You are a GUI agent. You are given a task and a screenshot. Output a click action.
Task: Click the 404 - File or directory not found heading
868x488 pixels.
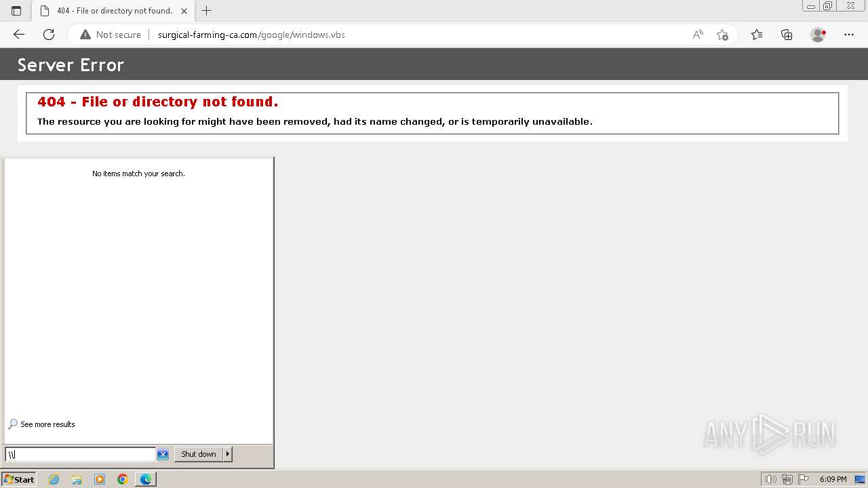pyautogui.click(x=157, y=102)
